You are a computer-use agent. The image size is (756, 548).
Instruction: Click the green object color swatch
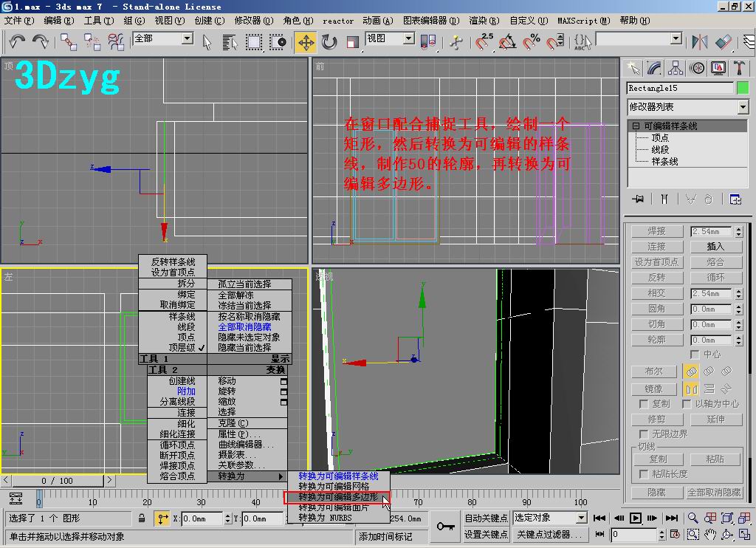743,88
